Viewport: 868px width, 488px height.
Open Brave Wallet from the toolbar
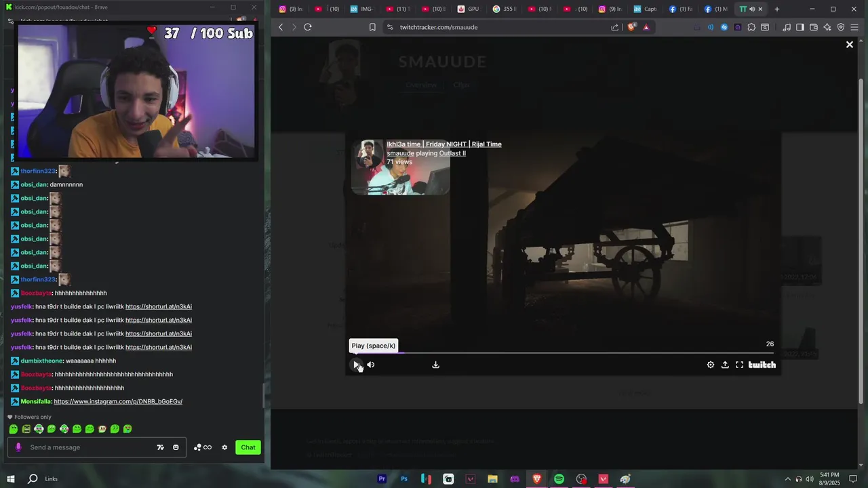click(814, 27)
